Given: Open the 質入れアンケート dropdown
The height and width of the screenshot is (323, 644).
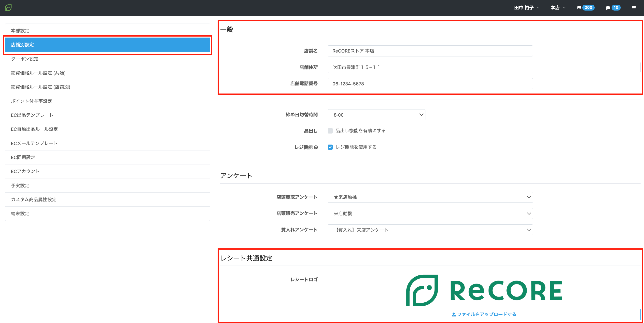Looking at the screenshot, I should [x=430, y=230].
